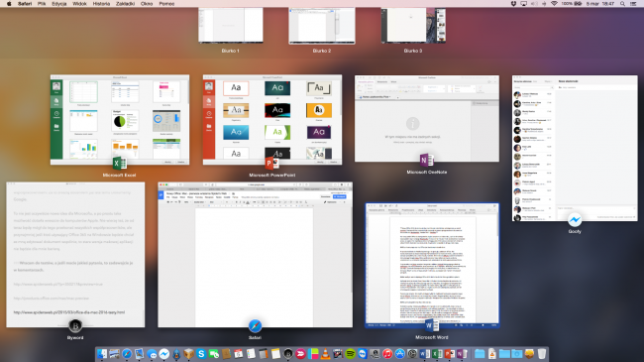This screenshot has height=362, width=644.
Task: Select the blank workbook template in Excel window
Action: coord(83,92)
